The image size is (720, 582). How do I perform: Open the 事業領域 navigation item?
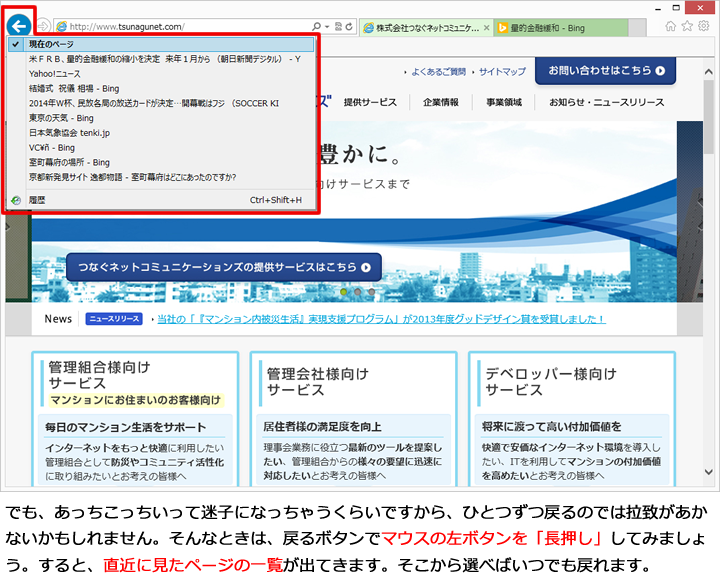(x=504, y=102)
